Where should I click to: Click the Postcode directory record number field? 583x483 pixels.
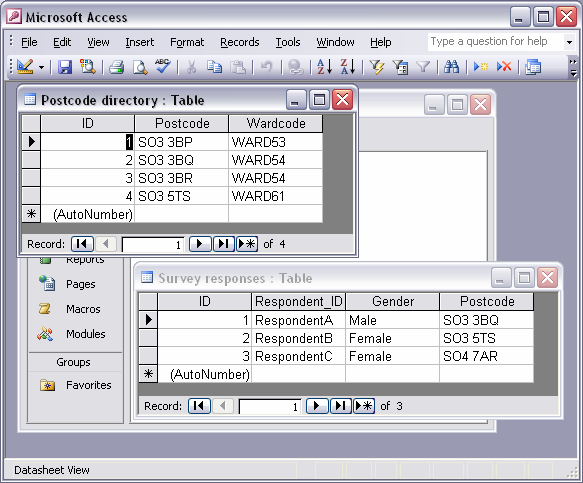(x=153, y=244)
